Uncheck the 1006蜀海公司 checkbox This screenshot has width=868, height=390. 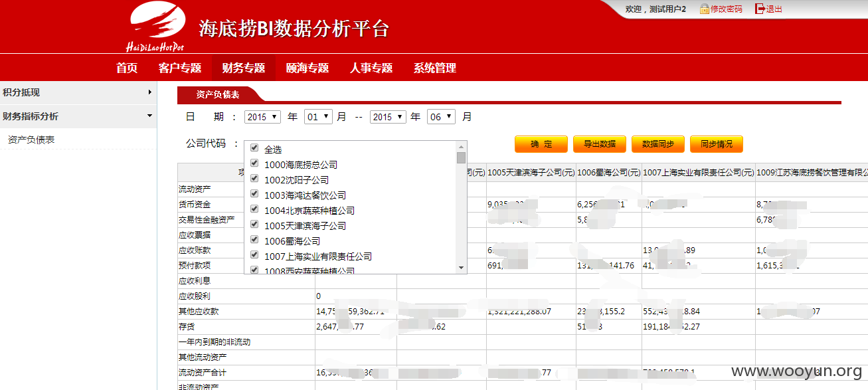(x=254, y=240)
